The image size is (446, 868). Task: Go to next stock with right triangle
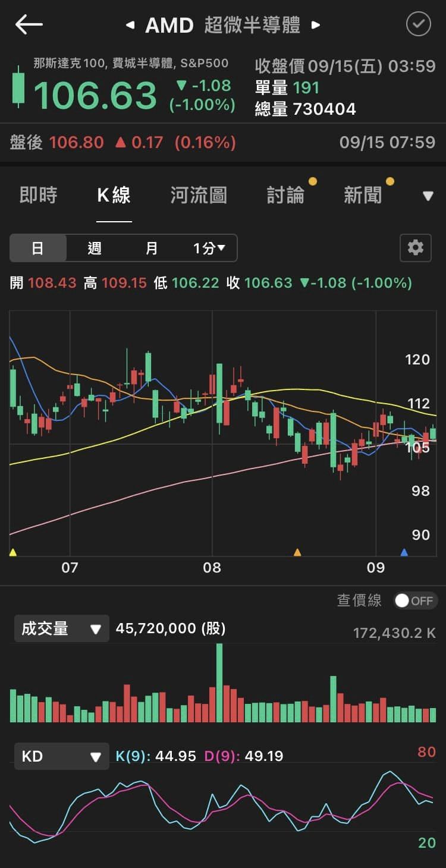pyautogui.click(x=316, y=25)
